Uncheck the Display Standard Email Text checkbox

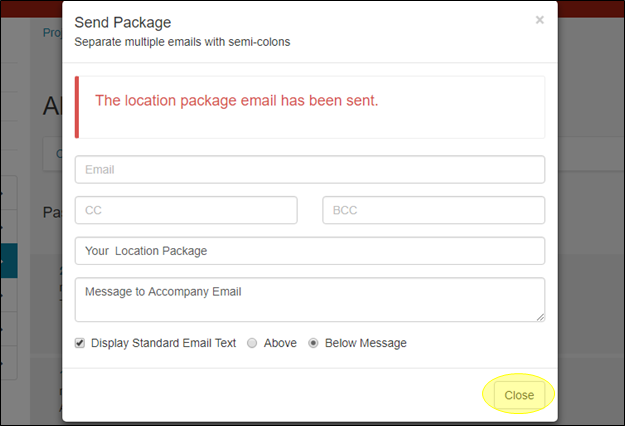[x=80, y=343]
